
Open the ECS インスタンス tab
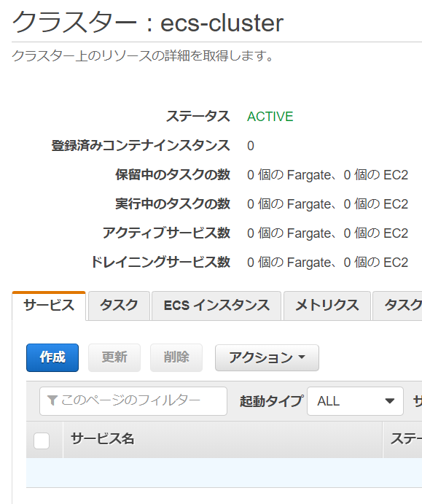pos(216,306)
